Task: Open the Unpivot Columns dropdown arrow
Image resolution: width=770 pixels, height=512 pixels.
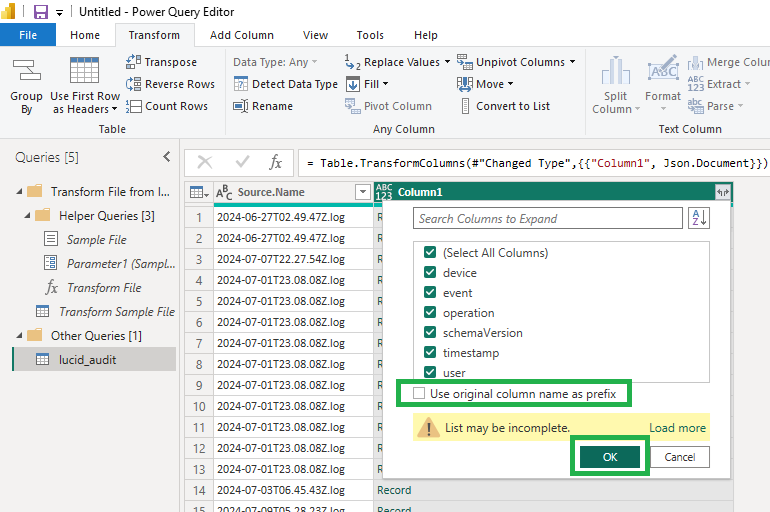Action: point(573,62)
